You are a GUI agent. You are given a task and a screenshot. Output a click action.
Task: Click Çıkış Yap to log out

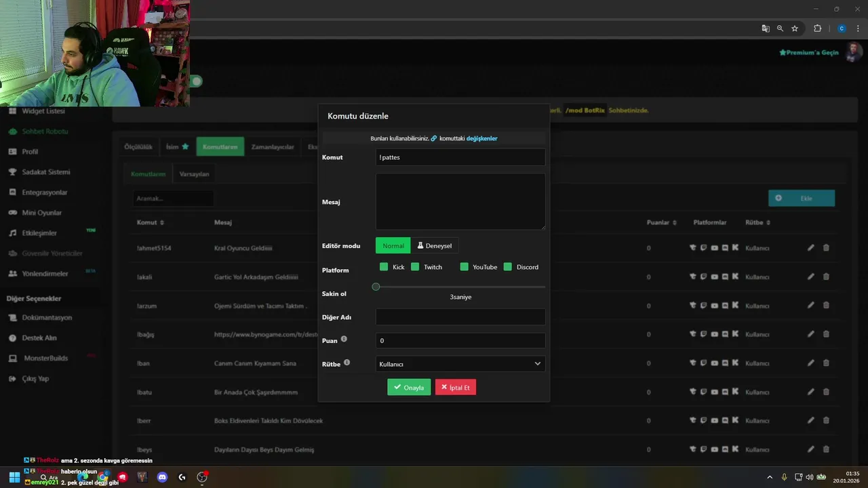35,379
